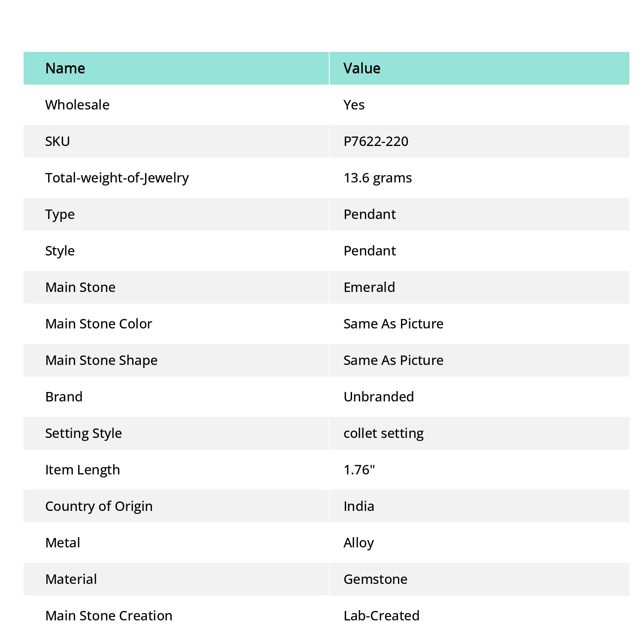Click the collet setting value
644x644 pixels.
coord(384,433)
